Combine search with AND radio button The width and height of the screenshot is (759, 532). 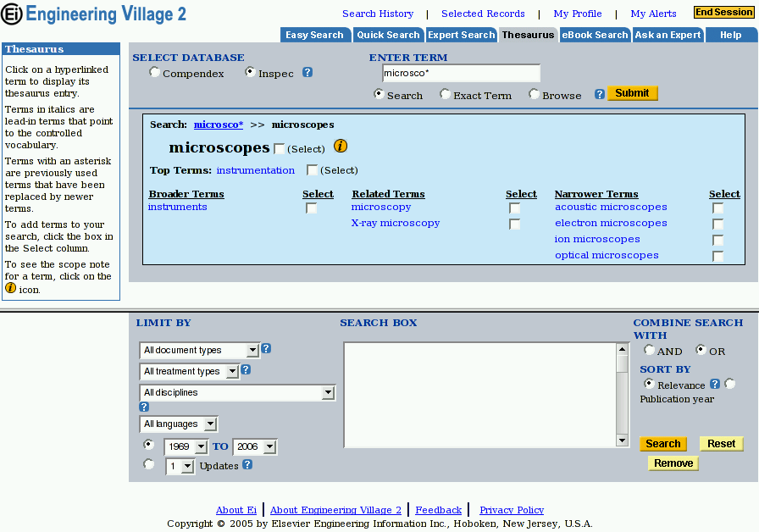coord(649,350)
